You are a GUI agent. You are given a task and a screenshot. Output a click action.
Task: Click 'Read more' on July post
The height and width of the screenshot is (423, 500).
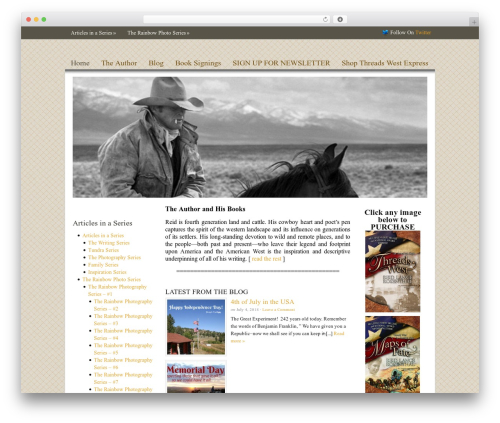tap(339, 334)
